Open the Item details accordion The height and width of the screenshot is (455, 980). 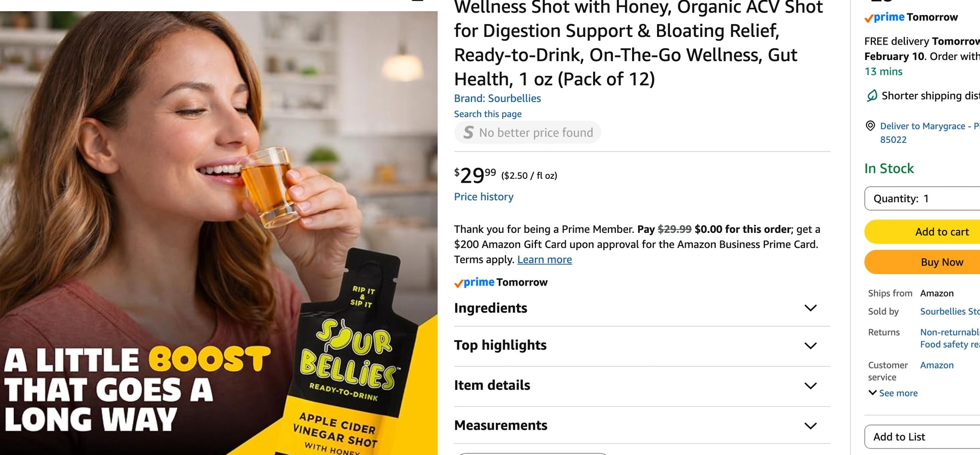pos(642,386)
